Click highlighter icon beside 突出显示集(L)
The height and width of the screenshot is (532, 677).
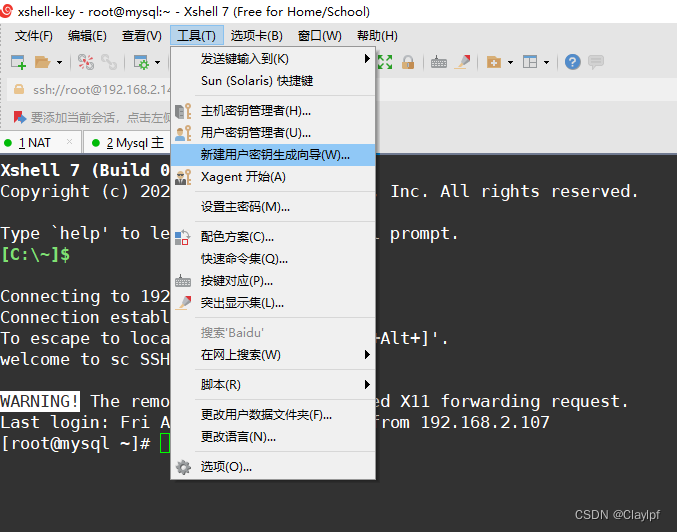tap(183, 303)
